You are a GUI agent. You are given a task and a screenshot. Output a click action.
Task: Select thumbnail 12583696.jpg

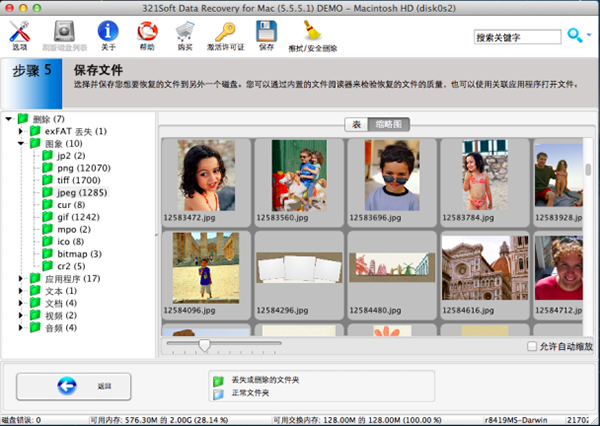tap(392, 182)
